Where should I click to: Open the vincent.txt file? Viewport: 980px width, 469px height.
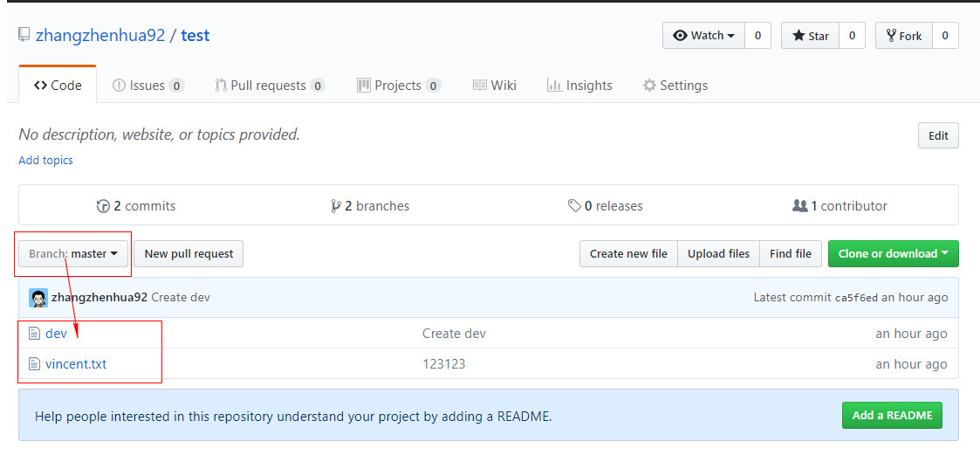[x=76, y=364]
